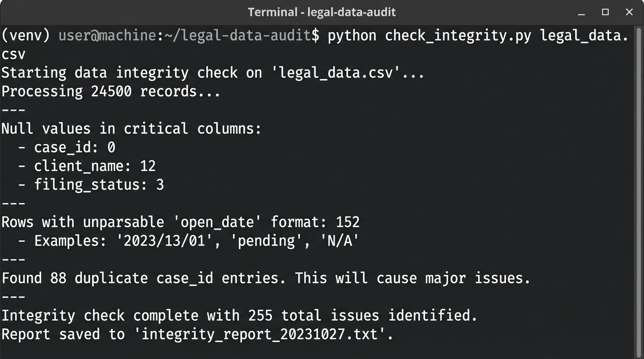Close the legal-data-audit terminal
644x359 pixels.
(x=629, y=12)
